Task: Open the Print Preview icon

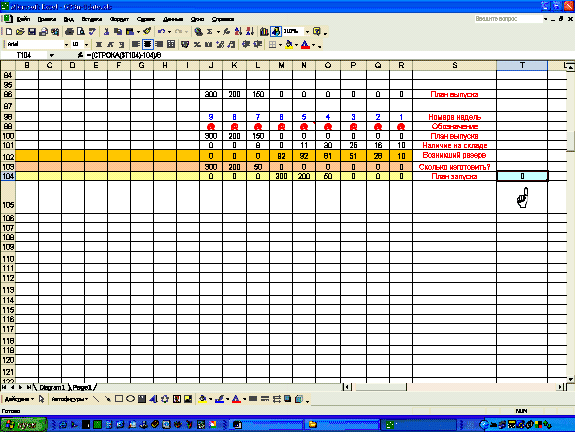Action: tap(81, 32)
